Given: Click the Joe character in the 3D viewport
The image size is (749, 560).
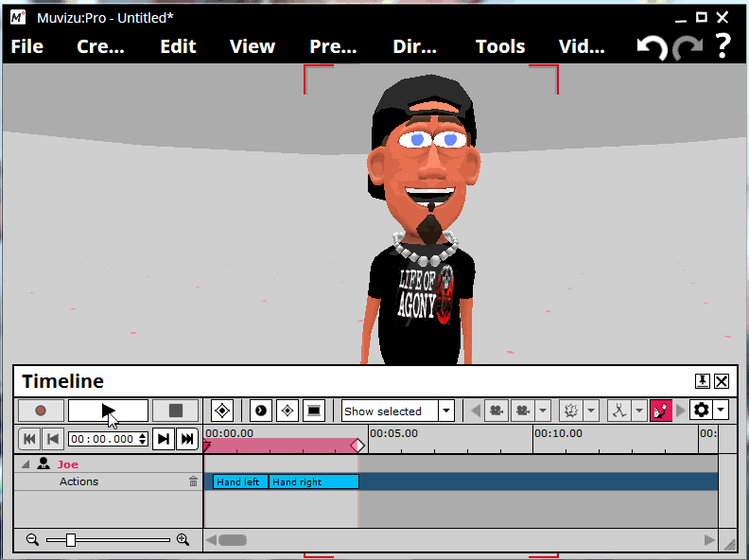Looking at the screenshot, I should click(x=423, y=219).
